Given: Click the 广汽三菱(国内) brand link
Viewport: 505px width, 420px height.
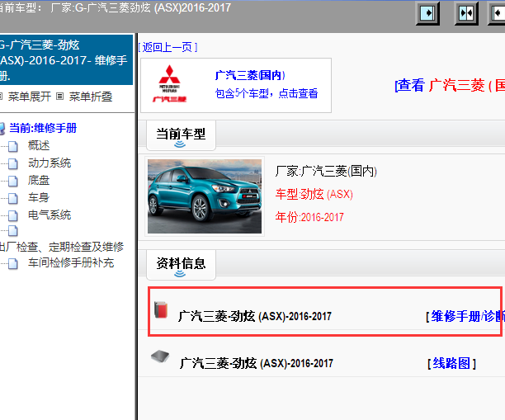Looking at the screenshot, I should pos(250,75).
